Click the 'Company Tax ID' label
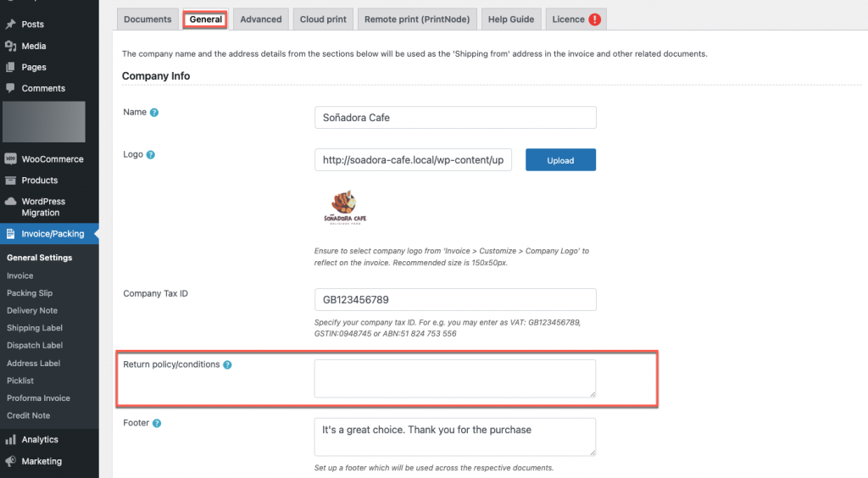The height and width of the screenshot is (478, 868). point(156,294)
